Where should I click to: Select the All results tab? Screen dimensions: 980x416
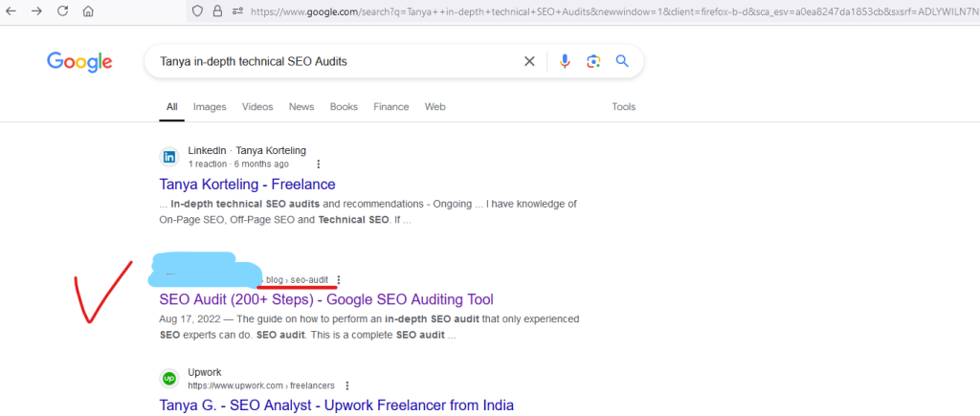pyautogui.click(x=171, y=107)
